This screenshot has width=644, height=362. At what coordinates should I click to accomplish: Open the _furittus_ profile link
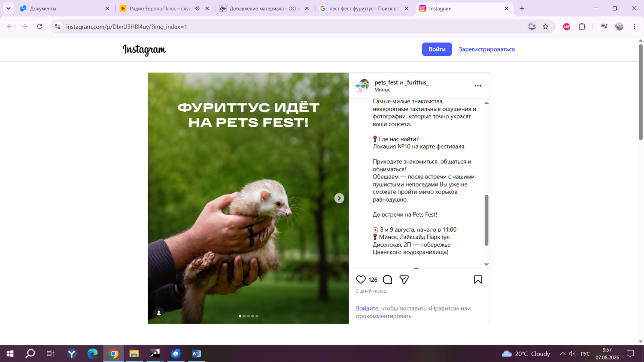coord(416,82)
